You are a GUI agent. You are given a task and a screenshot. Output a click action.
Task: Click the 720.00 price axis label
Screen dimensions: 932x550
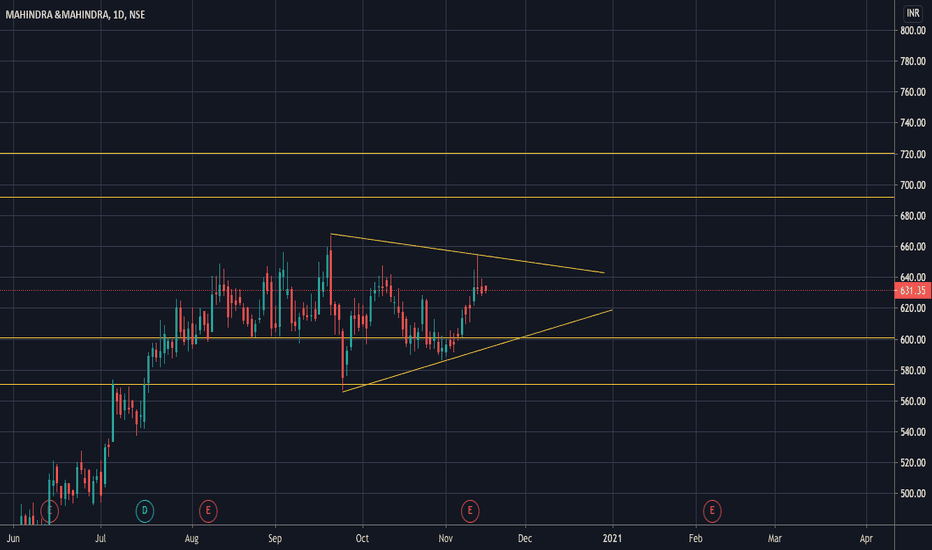point(913,154)
